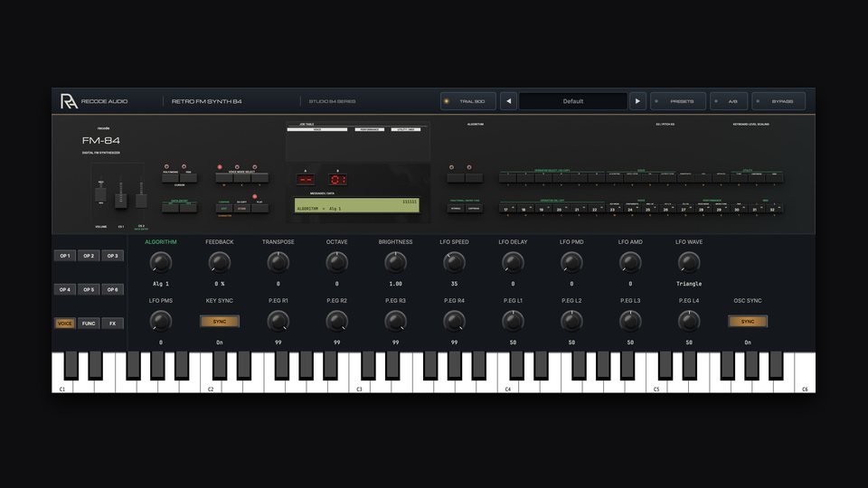
Task: Play the C4 key on keyboard
Action: pyautogui.click(x=507, y=385)
